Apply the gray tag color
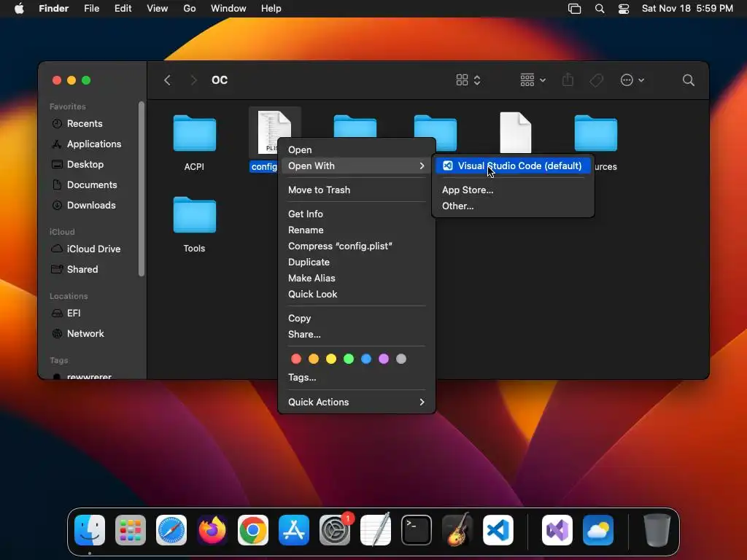 (x=401, y=359)
